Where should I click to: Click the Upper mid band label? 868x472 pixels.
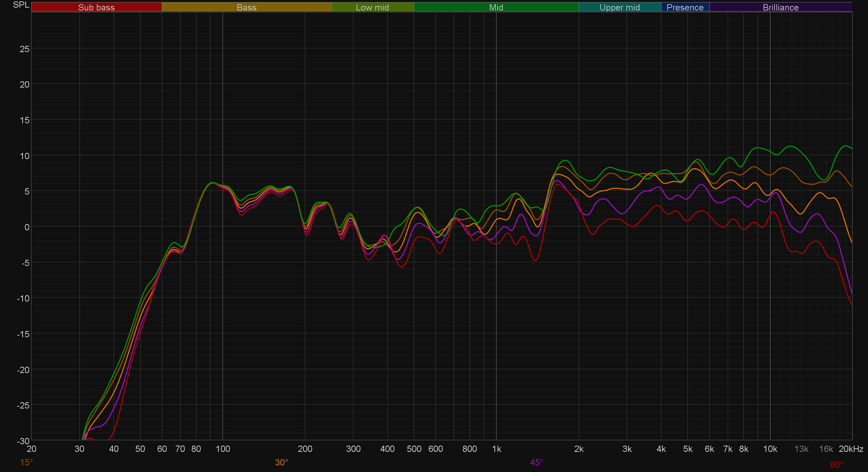point(619,7)
